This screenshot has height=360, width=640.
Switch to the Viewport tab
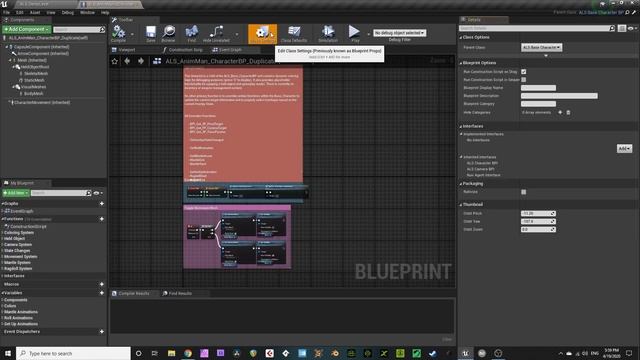(x=127, y=50)
